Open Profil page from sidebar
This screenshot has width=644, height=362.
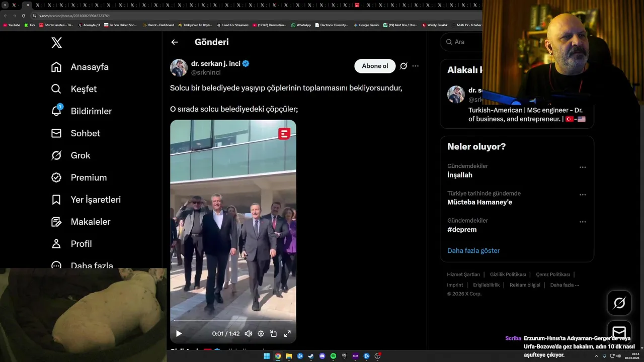tap(71, 244)
